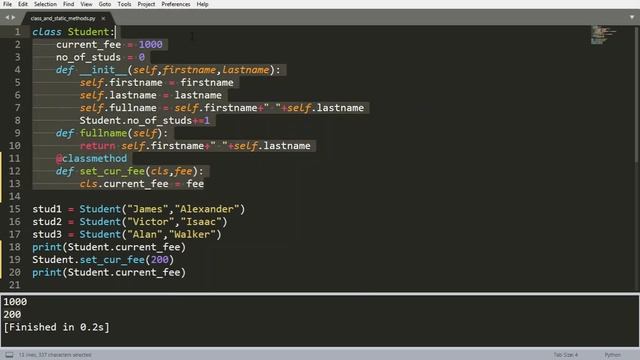Click the value '200' on line 19

pyautogui.click(x=159, y=260)
